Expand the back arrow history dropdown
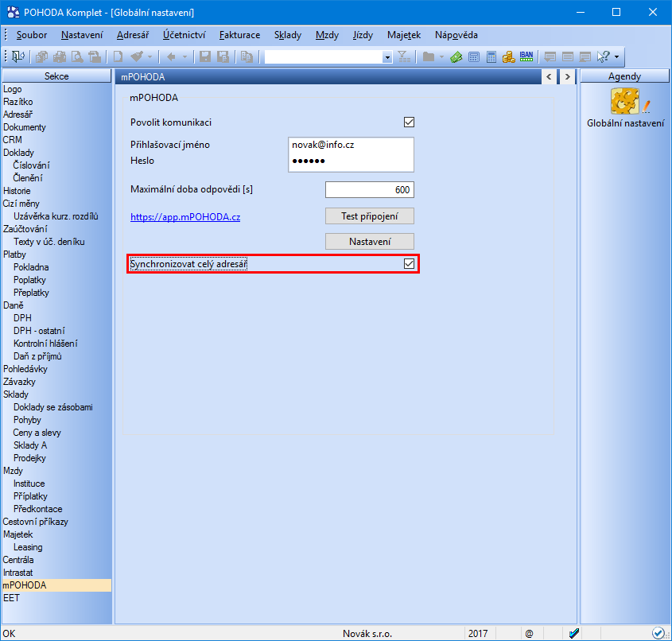672x641 pixels. 185,56
